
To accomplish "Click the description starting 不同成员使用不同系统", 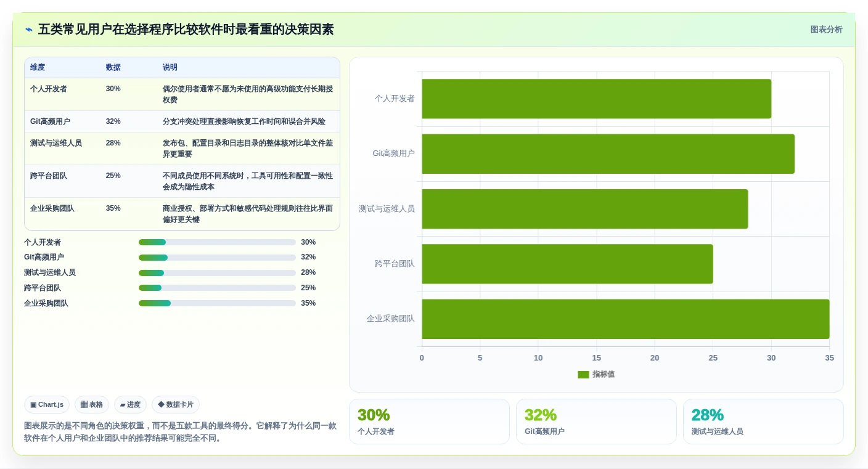I will point(248,181).
